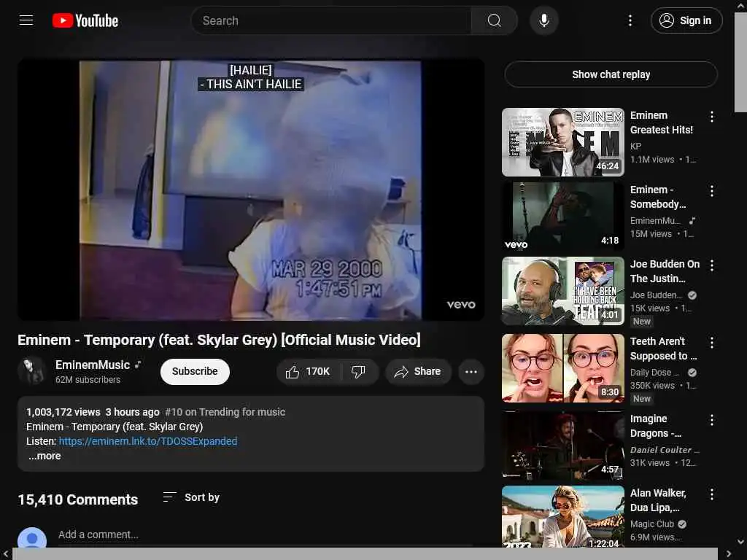Open Imagine Dragons video title
The image size is (747, 560).
coord(656,426)
